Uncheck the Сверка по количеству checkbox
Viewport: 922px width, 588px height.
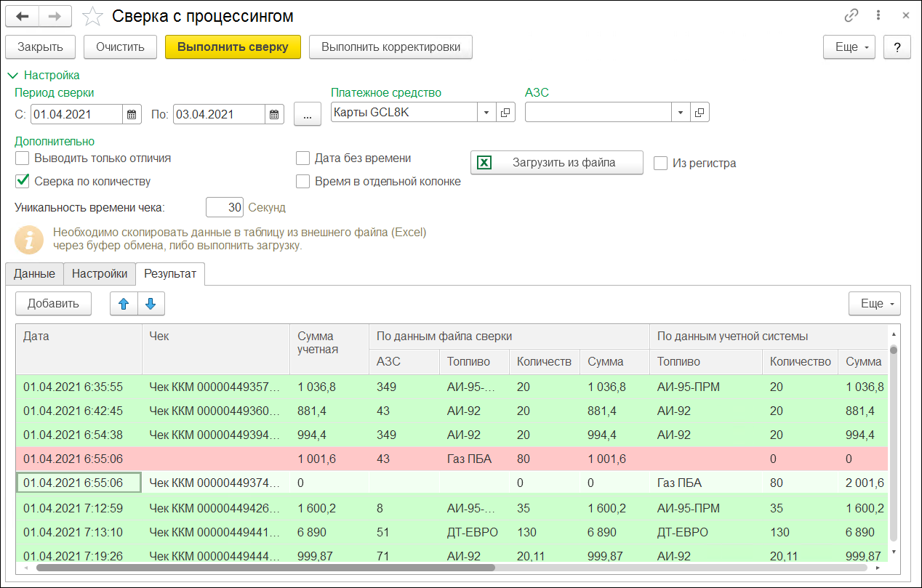[x=23, y=181]
